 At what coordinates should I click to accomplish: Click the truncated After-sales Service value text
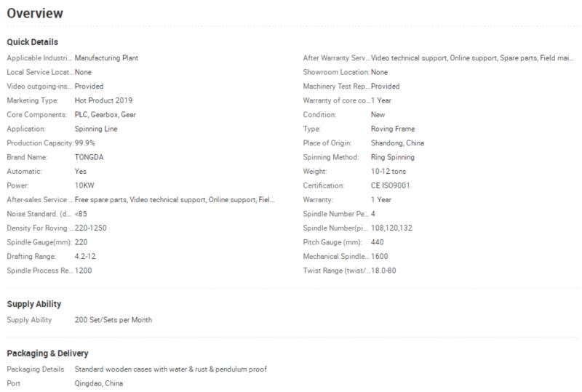pyautogui.click(x=175, y=200)
